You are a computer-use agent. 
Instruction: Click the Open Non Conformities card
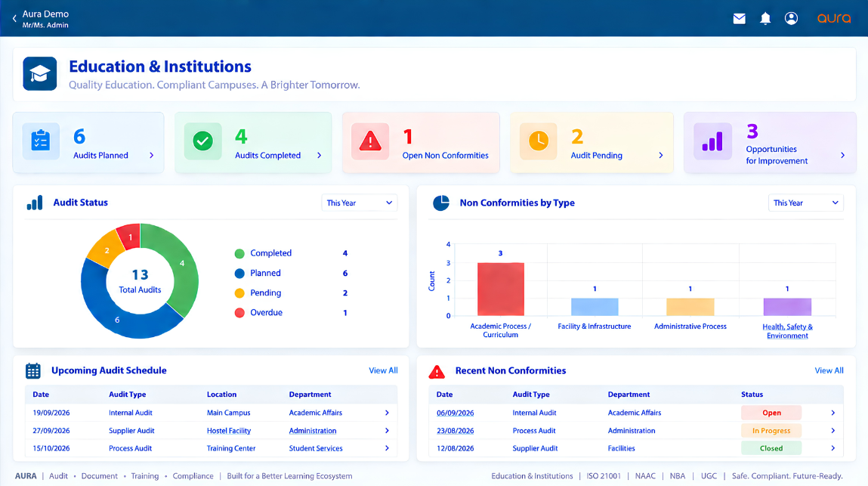pos(421,142)
